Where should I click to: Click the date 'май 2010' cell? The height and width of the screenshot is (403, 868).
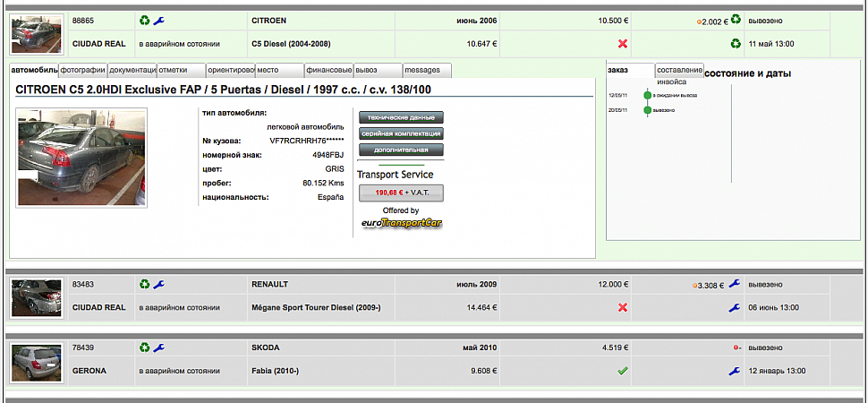[480, 348]
